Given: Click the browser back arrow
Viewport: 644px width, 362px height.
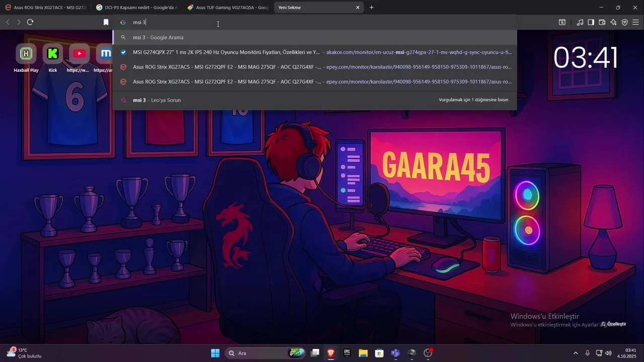Looking at the screenshot, I should coord(8,22).
